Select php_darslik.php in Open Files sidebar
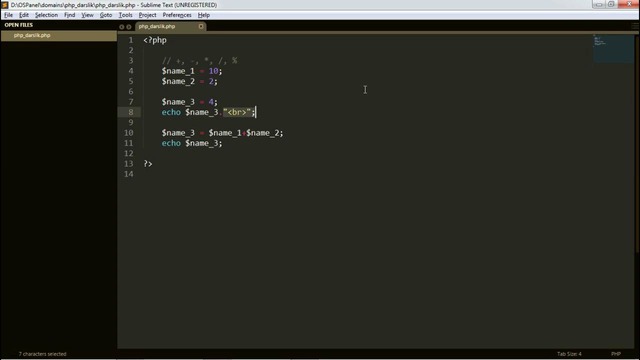Viewport: 640px width, 360px height. click(59, 36)
